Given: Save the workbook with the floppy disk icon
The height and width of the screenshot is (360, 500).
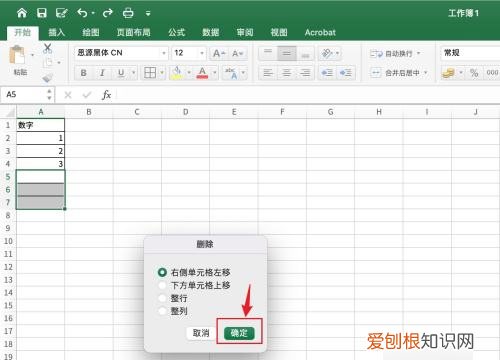Looking at the screenshot, I should [42, 13].
